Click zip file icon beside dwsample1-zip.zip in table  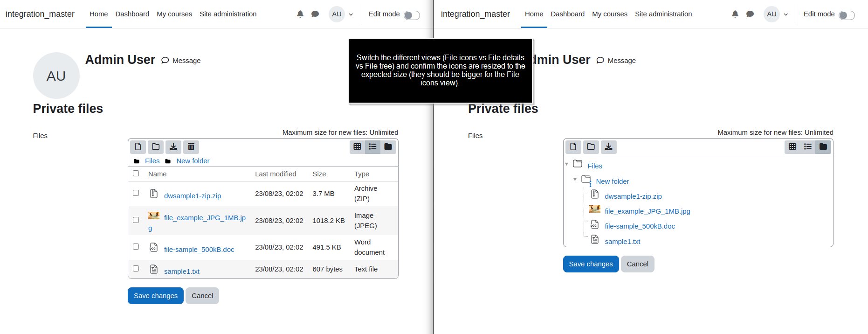154,194
